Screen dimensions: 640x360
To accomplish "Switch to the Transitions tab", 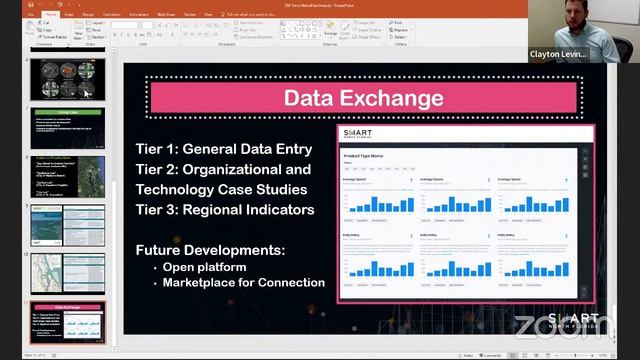I will tap(111, 14).
